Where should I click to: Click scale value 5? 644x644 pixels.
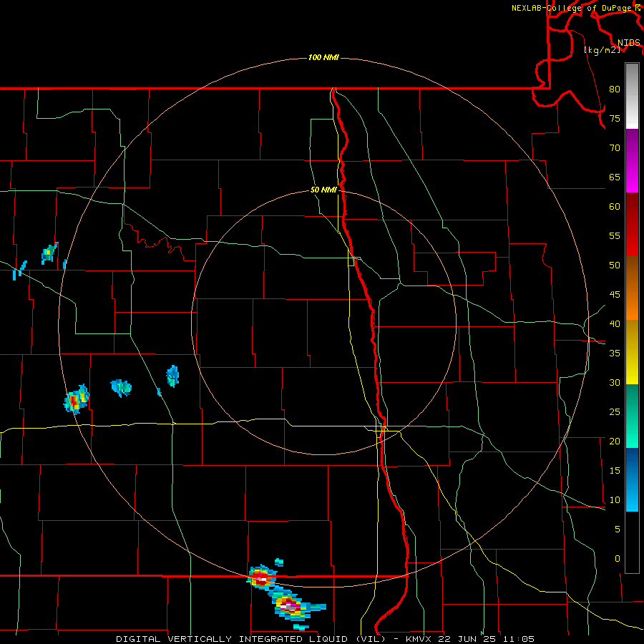click(x=618, y=529)
